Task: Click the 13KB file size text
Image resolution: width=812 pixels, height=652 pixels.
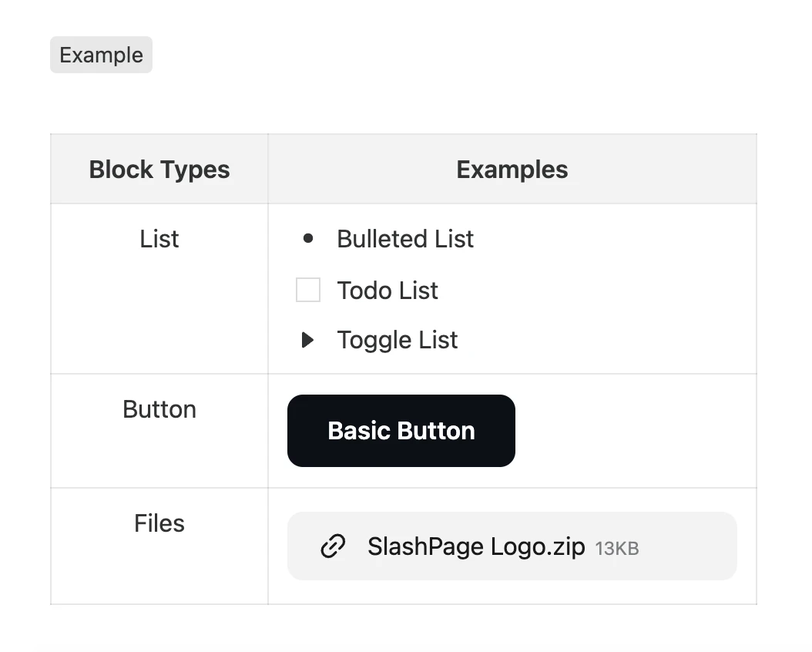Action: (x=617, y=549)
